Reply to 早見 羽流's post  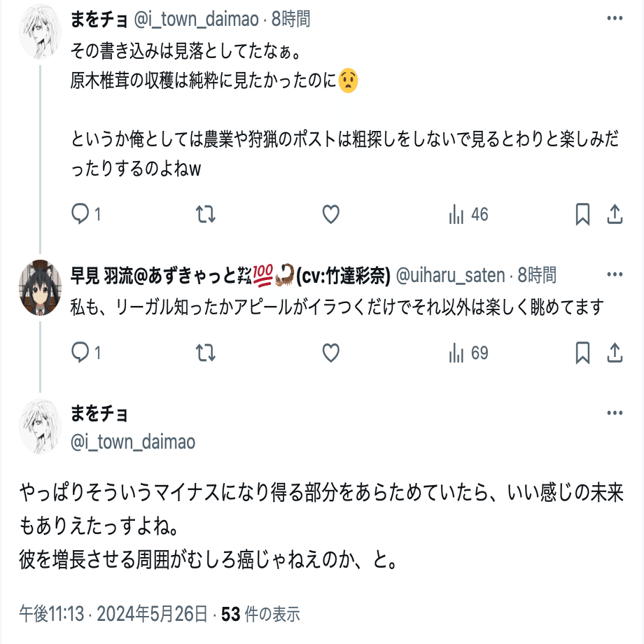tap(81, 353)
